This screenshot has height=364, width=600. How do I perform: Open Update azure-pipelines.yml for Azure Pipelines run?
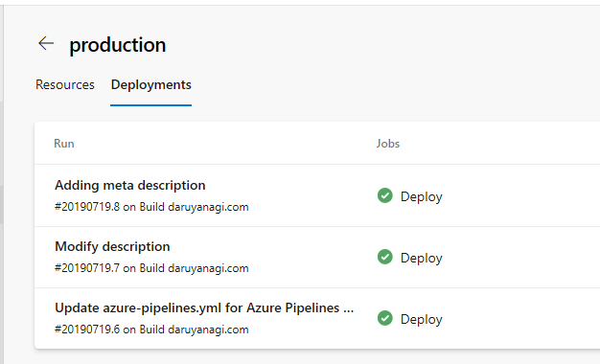pos(204,307)
